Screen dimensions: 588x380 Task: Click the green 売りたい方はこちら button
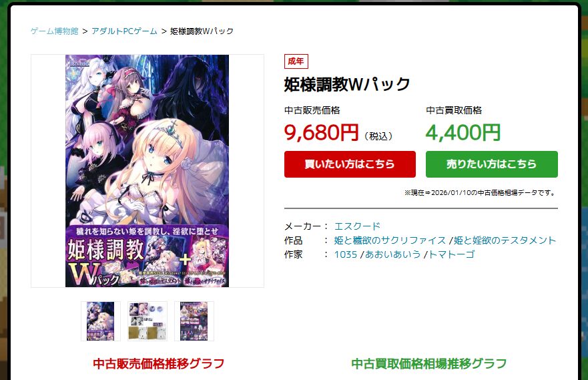pos(492,164)
